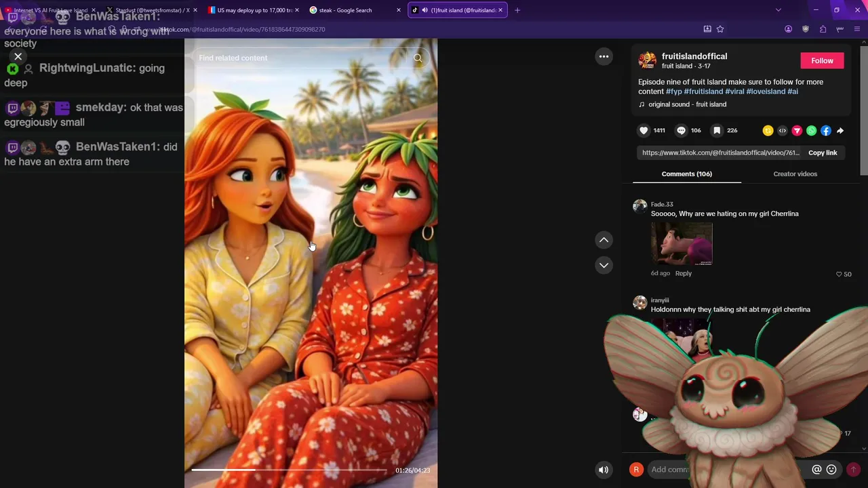Like the video with the heart icon
868x488 pixels.
pos(644,130)
